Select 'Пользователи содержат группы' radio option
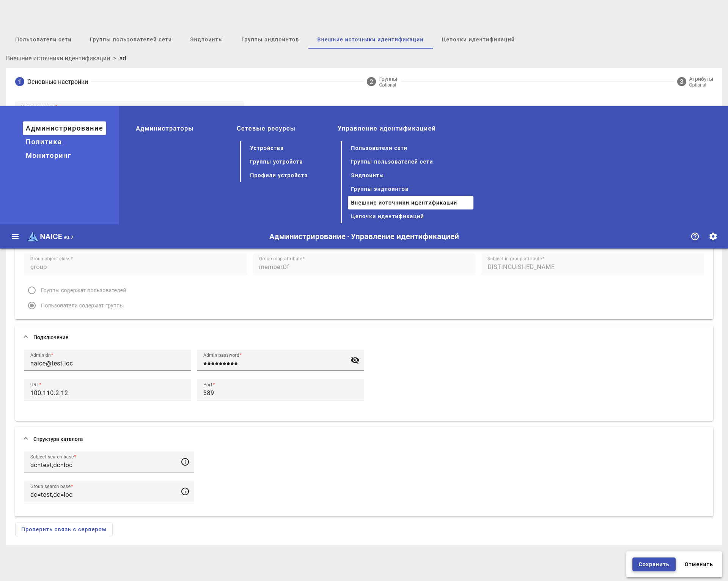 pos(32,305)
